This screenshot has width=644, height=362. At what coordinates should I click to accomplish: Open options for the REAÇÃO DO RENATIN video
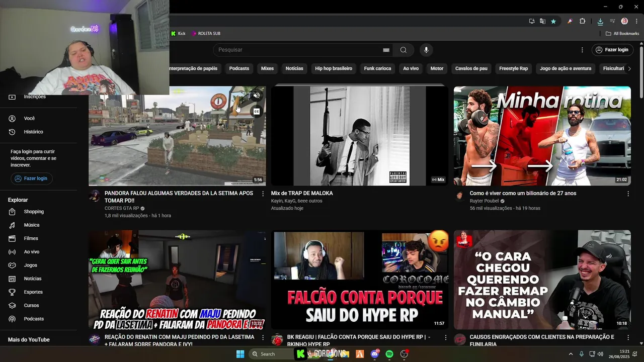[x=263, y=337]
